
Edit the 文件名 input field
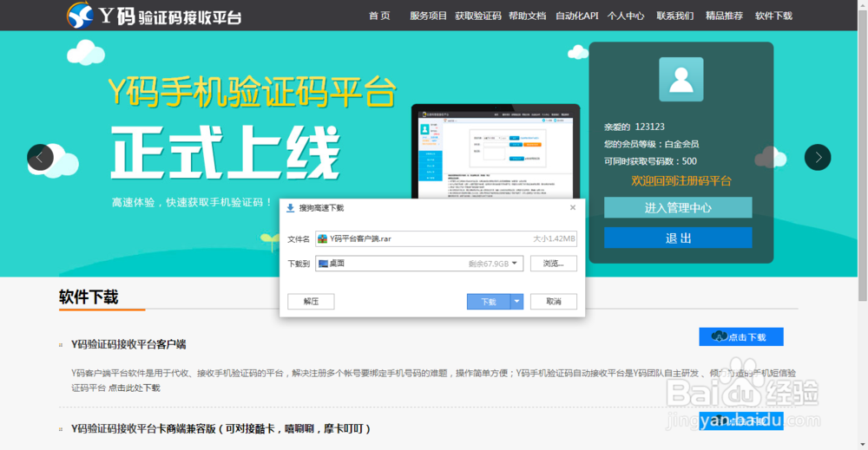coord(446,238)
